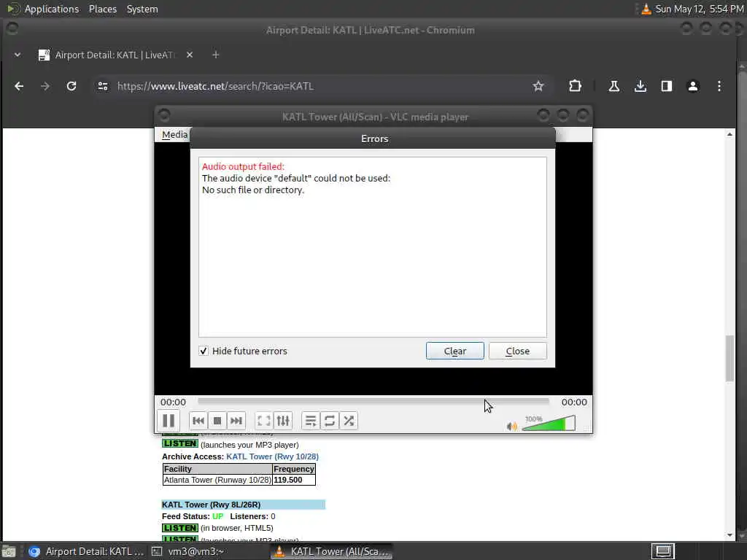This screenshot has width=747, height=560.
Task: Close the Errors dialog
Action: pyautogui.click(x=518, y=351)
